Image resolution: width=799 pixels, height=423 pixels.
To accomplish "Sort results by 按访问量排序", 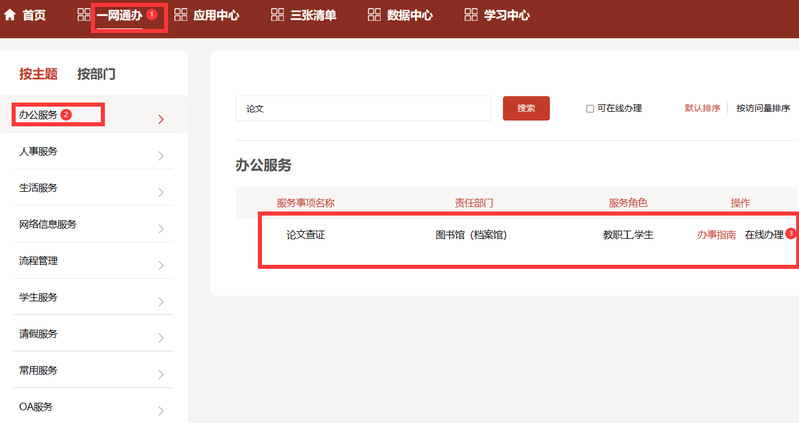I will 763,108.
